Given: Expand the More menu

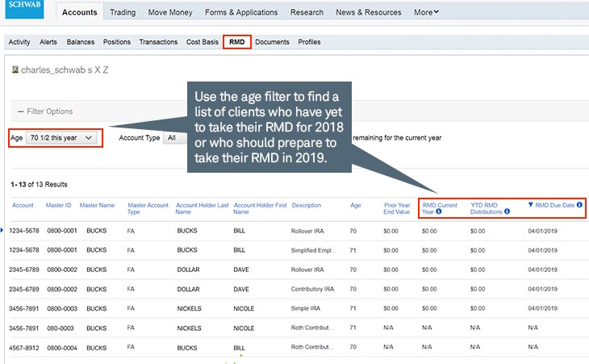Looking at the screenshot, I should pos(426,12).
